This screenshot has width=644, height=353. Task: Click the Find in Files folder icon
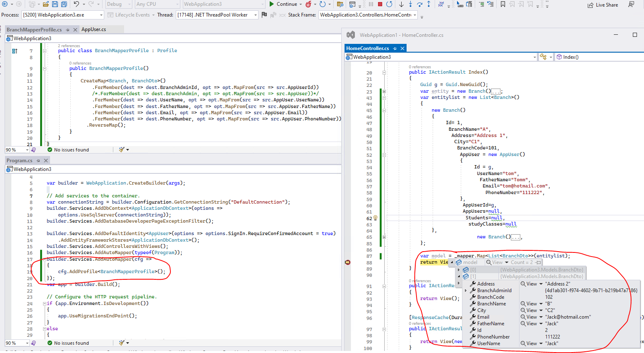(x=340, y=4)
